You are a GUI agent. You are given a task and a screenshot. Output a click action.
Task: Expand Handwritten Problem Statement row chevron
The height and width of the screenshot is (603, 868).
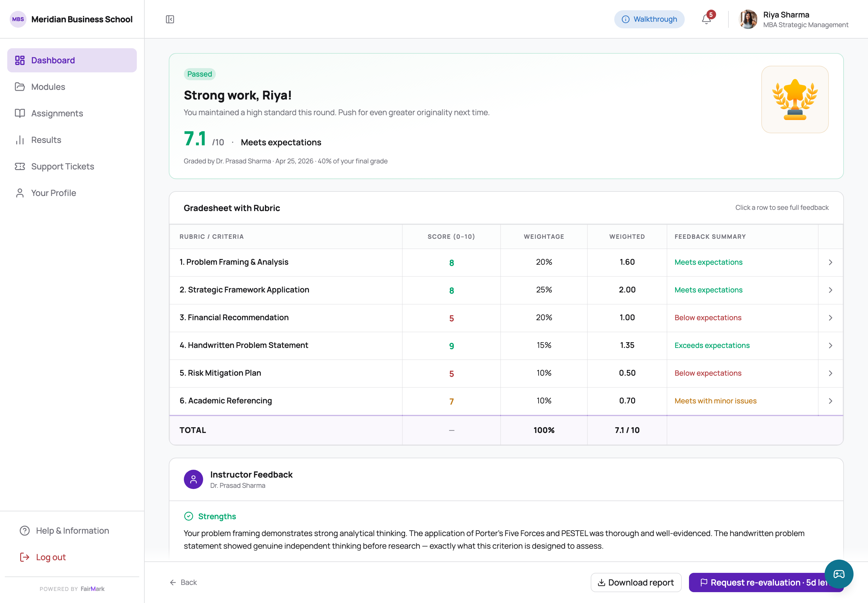click(x=830, y=345)
